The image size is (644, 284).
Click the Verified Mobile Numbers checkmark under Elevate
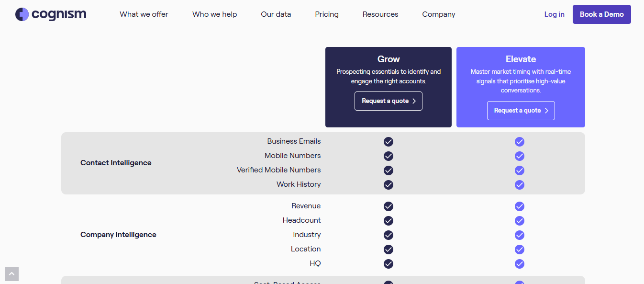click(x=520, y=170)
